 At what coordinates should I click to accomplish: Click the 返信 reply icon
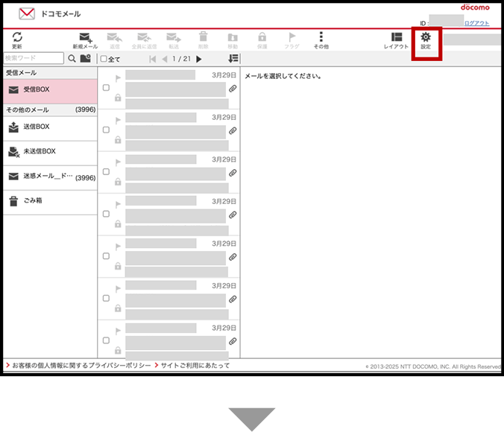[x=114, y=37]
